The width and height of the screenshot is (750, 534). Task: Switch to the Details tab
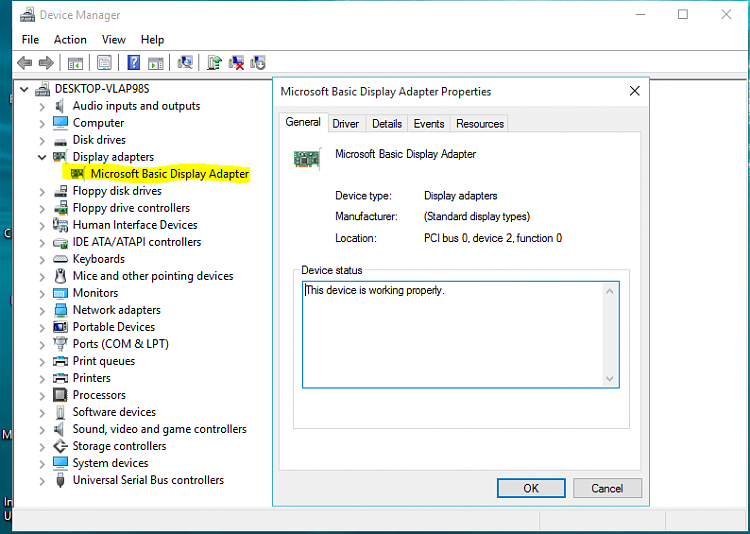click(386, 124)
